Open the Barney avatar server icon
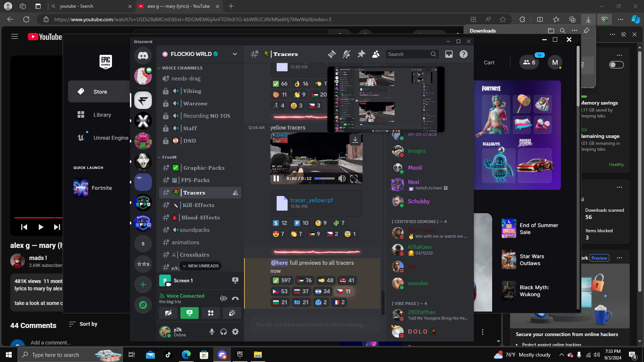 143,141
